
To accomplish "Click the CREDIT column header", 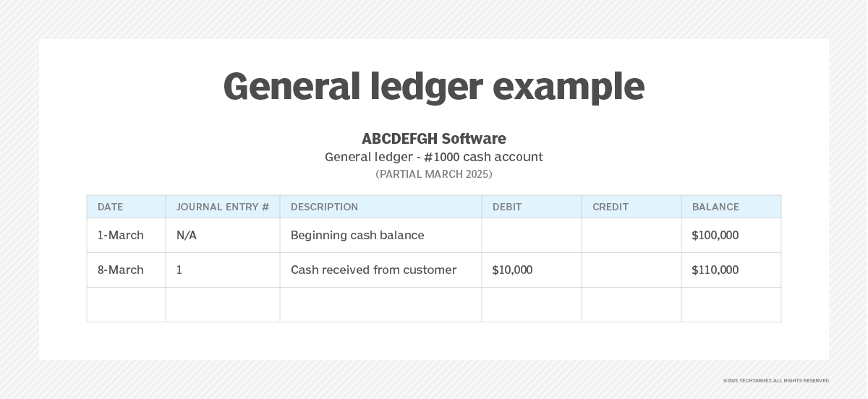I will click(x=610, y=207).
